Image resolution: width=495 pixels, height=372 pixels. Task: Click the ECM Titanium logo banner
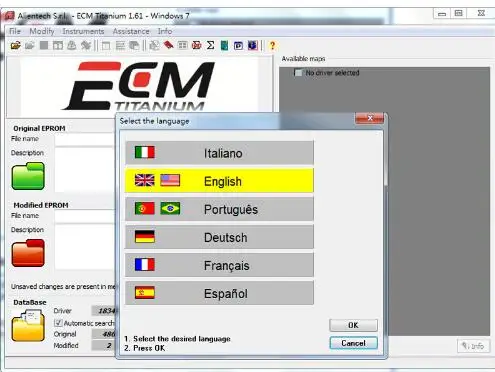coord(139,87)
